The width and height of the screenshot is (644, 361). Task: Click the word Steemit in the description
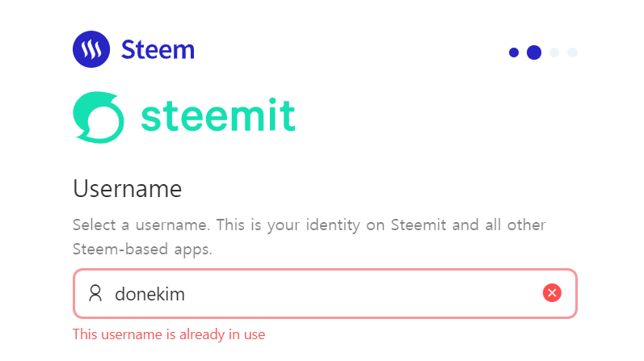(x=418, y=225)
